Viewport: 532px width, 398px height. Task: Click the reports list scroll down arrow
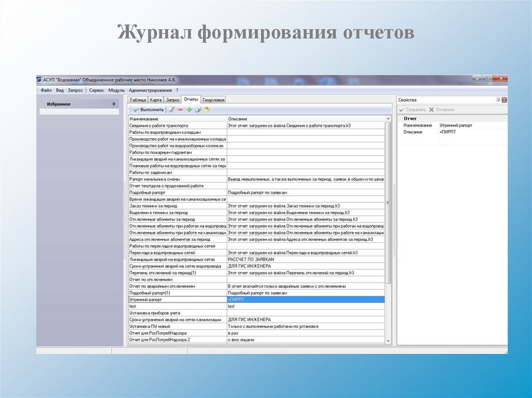[388, 341]
